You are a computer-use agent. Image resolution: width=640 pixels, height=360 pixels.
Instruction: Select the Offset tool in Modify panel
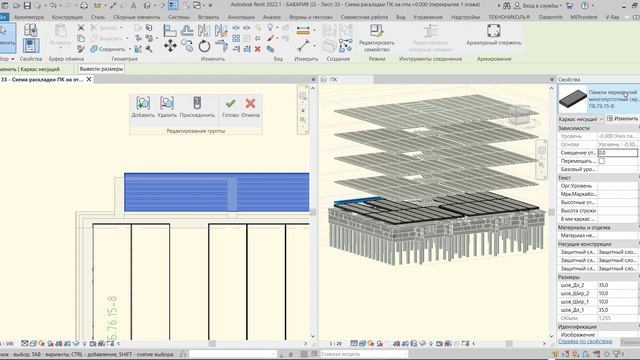187,31
